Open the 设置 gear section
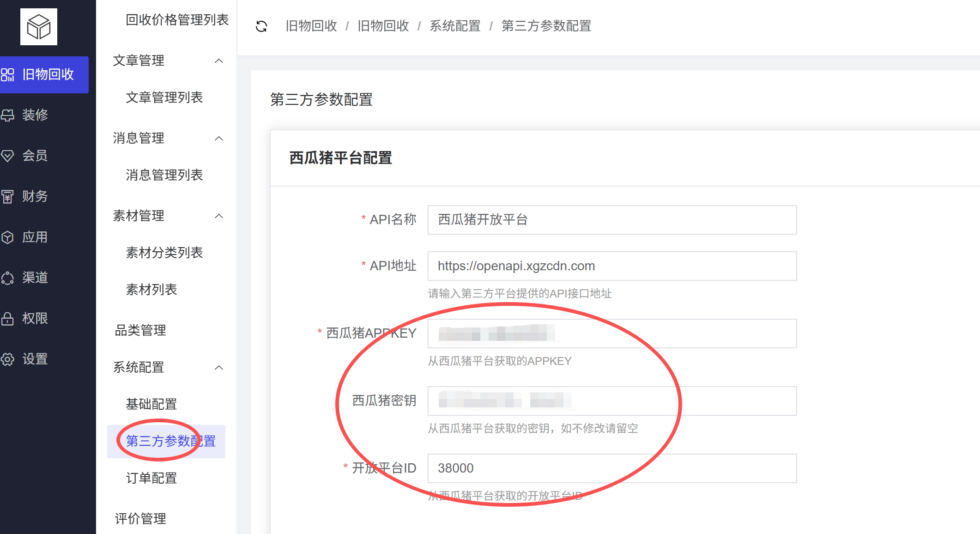Image resolution: width=980 pixels, height=534 pixels. [35, 359]
